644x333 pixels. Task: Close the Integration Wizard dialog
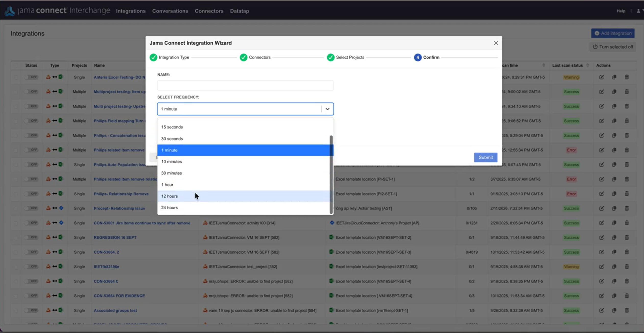496,43
